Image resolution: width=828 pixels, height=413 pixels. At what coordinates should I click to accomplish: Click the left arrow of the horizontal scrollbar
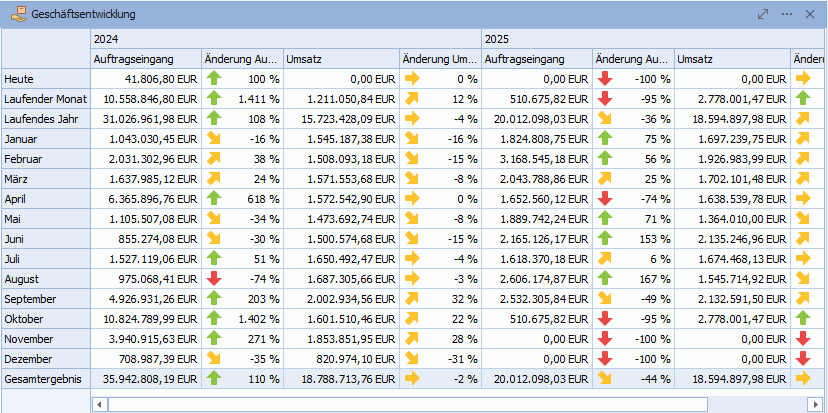coord(99,404)
